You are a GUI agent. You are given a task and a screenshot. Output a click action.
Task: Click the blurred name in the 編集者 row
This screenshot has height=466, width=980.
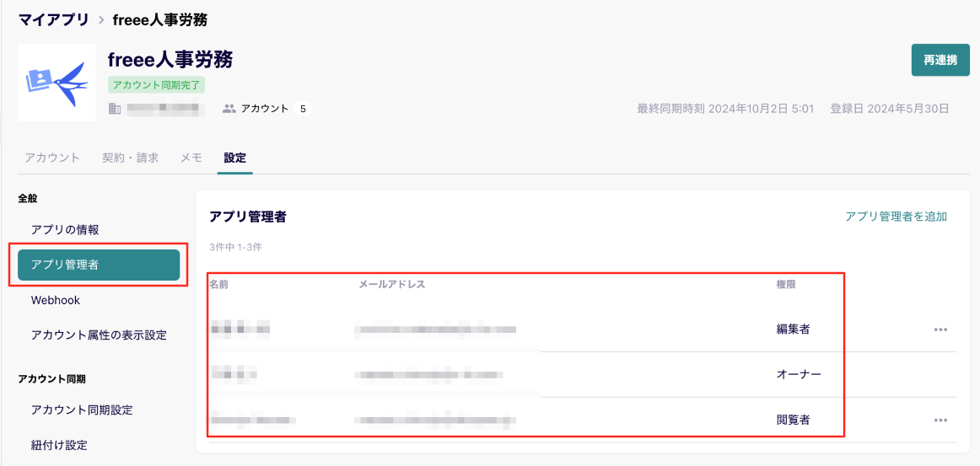[x=240, y=329]
